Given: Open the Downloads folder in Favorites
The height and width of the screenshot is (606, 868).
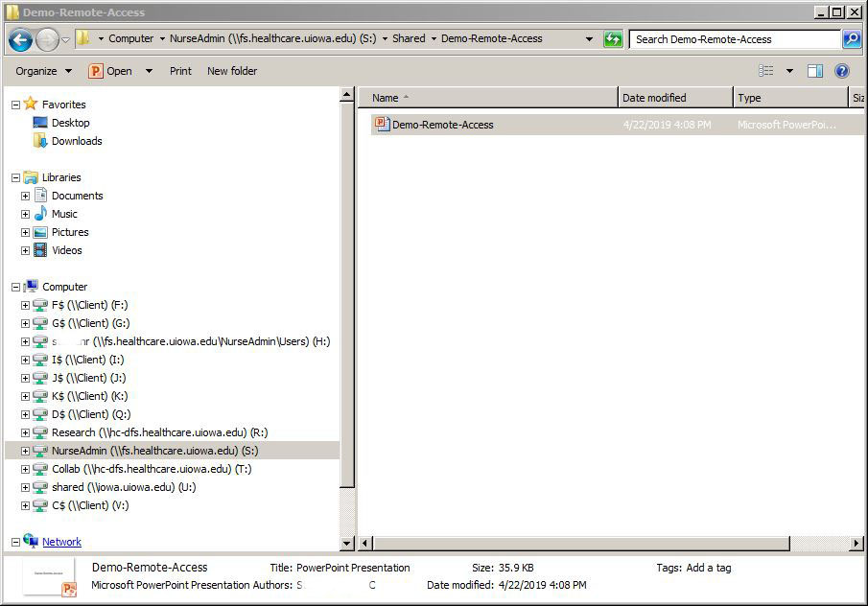Looking at the screenshot, I should coord(76,141).
